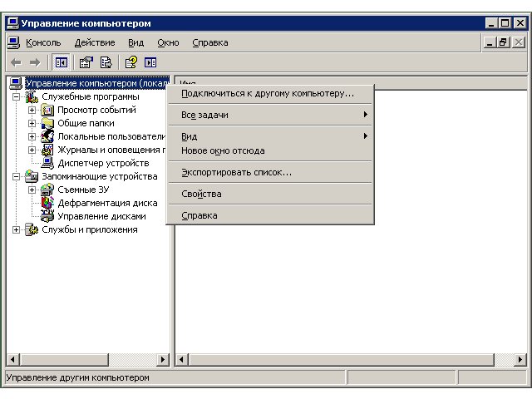
Task: Select Общие папки tree label
Action: pyautogui.click(x=86, y=123)
